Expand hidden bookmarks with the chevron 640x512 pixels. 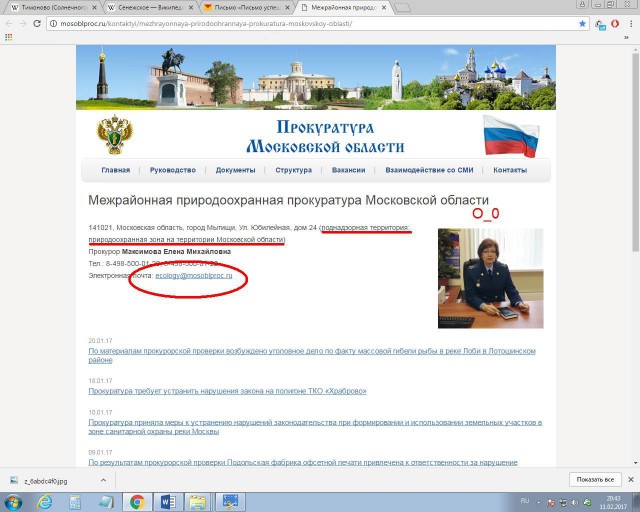point(626,37)
